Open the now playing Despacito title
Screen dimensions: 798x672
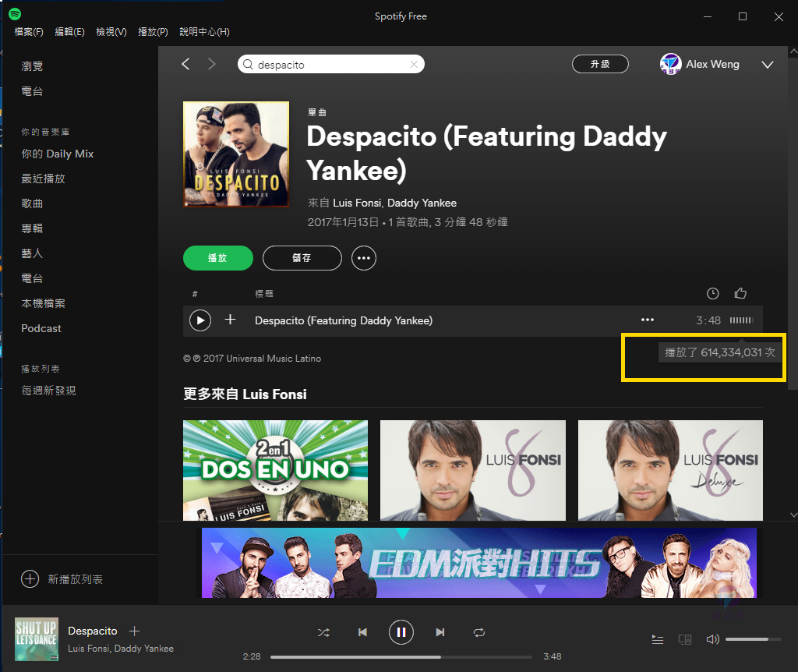pos(93,631)
